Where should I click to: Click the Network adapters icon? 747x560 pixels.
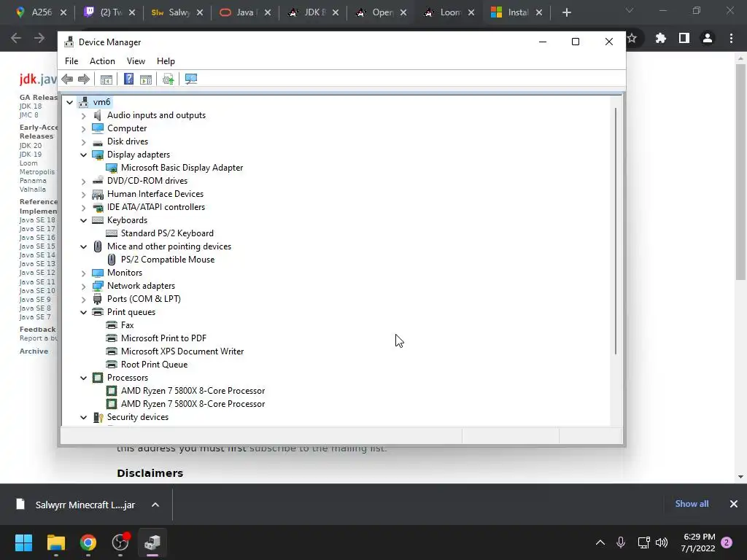pos(98,286)
